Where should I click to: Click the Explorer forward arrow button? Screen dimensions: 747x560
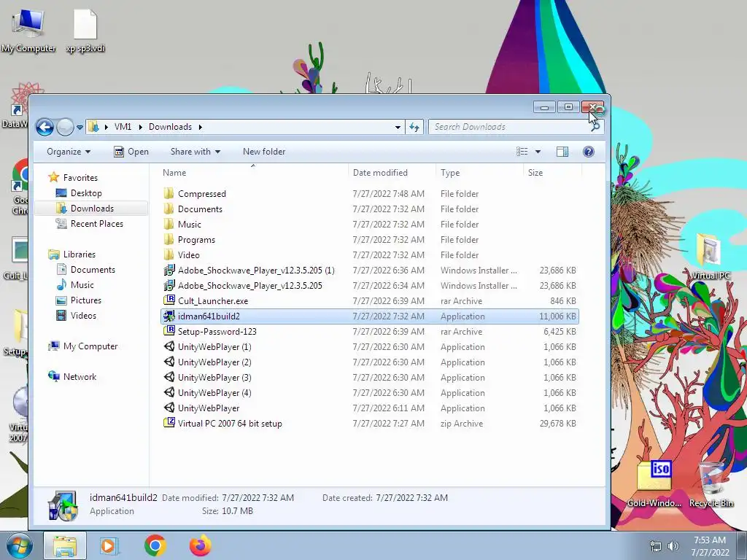(65, 127)
